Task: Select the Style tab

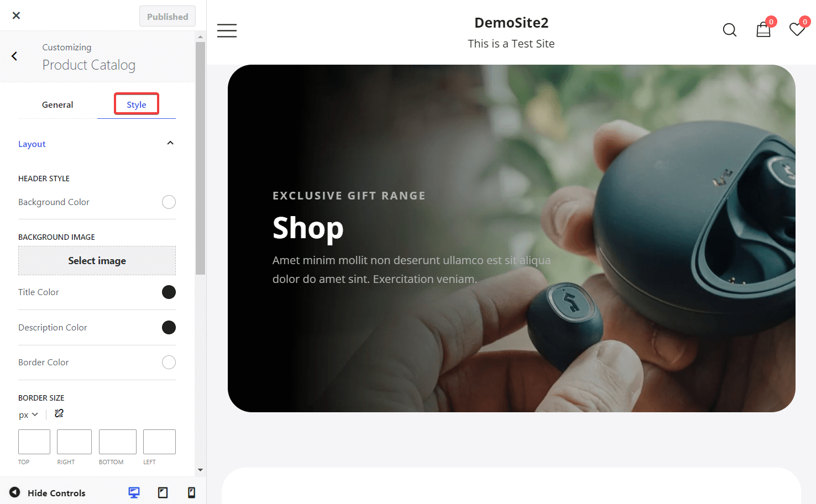Action: [137, 104]
